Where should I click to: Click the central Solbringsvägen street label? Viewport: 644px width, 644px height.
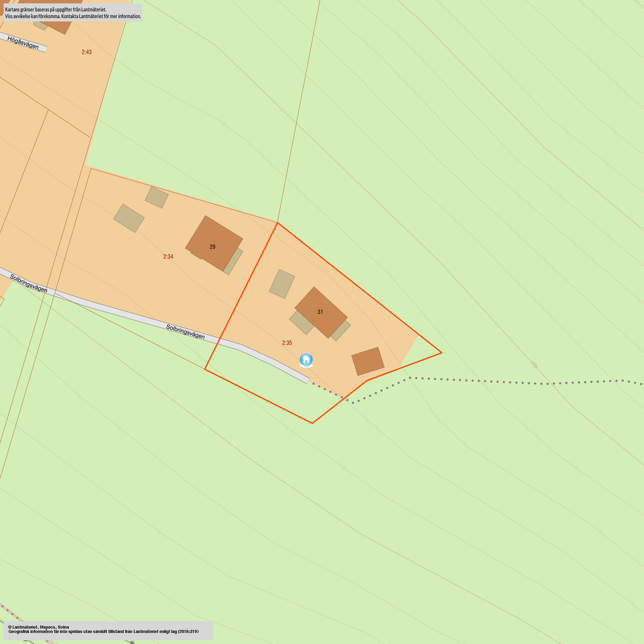[x=185, y=332]
